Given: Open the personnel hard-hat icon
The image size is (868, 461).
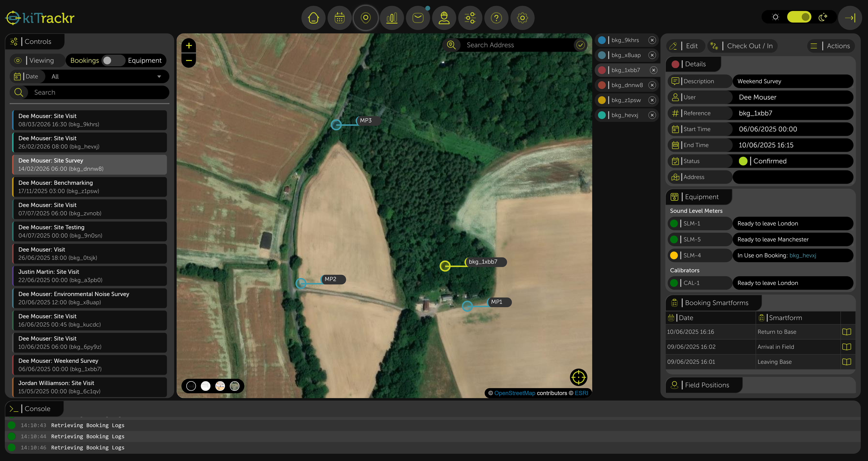Looking at the screenshot, I should point(444,18).
